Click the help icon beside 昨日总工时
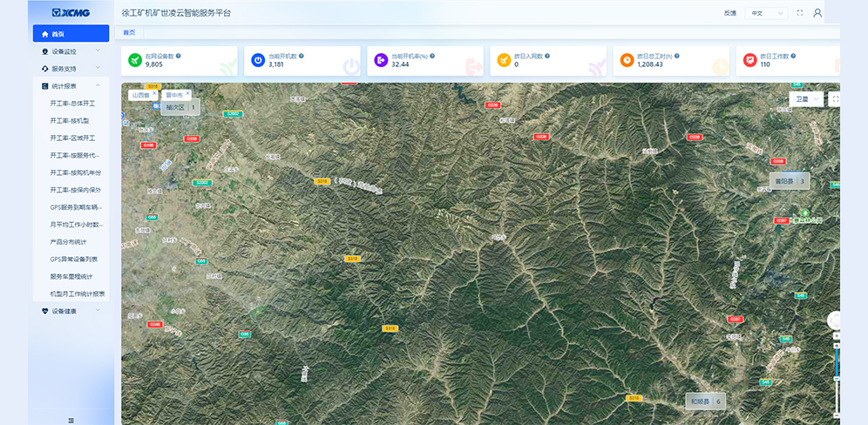Viewport: 868px width, 425px height. (x=677, y=56)
